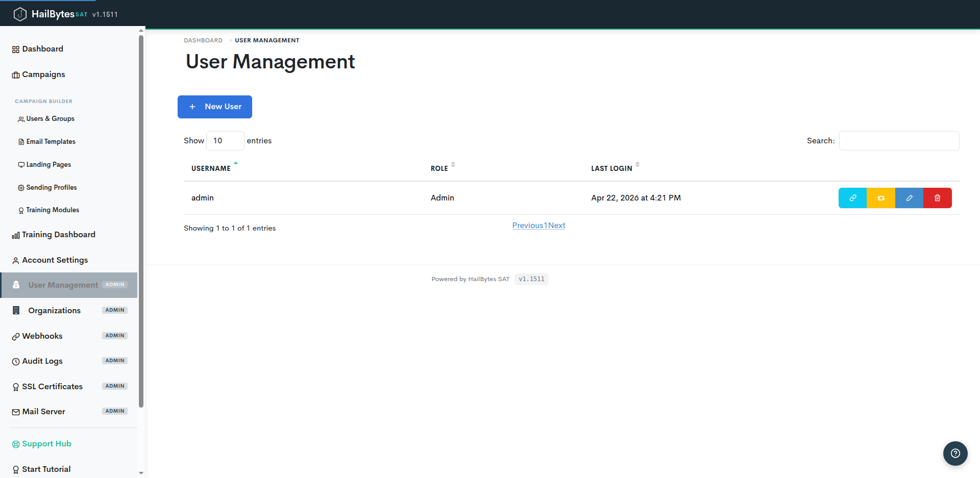Click the sidebar scroll up arrow

(141, 31)
